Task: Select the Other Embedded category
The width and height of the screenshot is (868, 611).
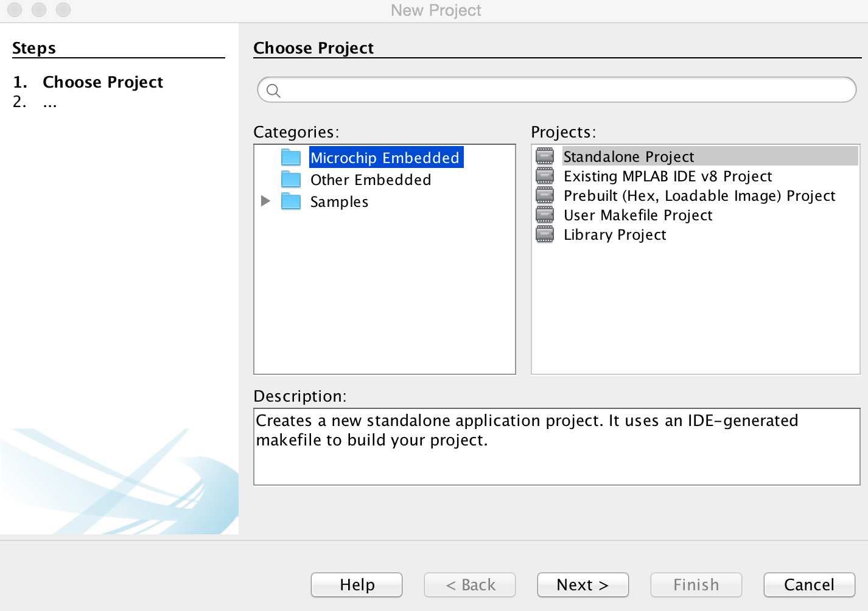Action: click(x=371, y=180)
